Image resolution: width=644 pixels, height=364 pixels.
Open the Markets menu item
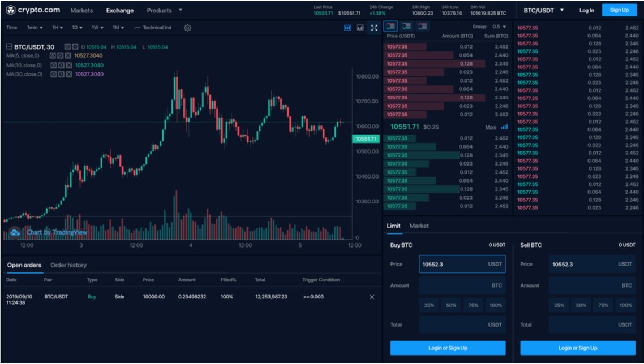pos(81,10)
